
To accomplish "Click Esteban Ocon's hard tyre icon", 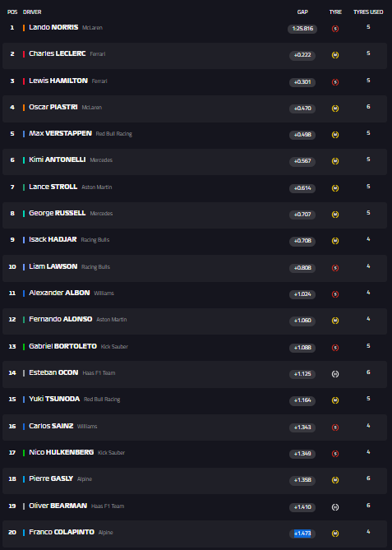I will (x=335, y=374).
